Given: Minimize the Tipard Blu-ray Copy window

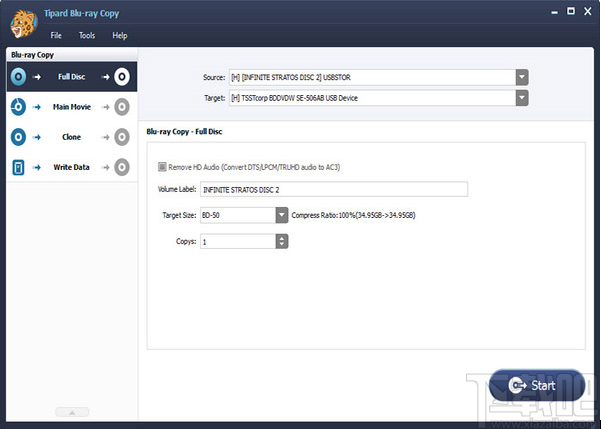Looking at the screenshot, I should [x=554, y=12].
